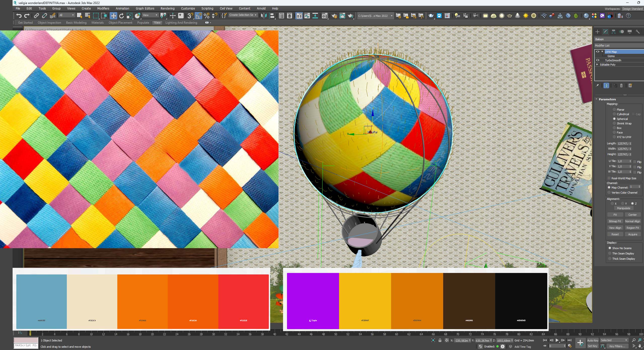This screenshot has height=350, width=644.
Task: Click the Auto Key button
Action: pos(593,340)
